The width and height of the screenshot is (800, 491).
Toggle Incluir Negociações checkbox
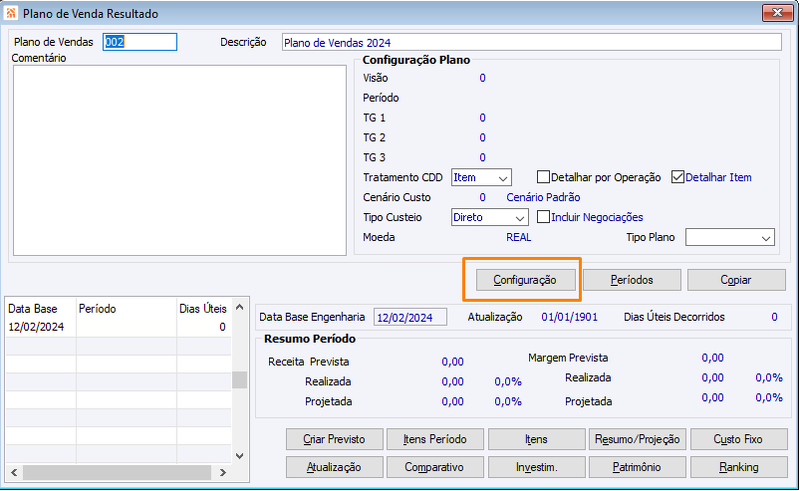click(x=543, y=217)
